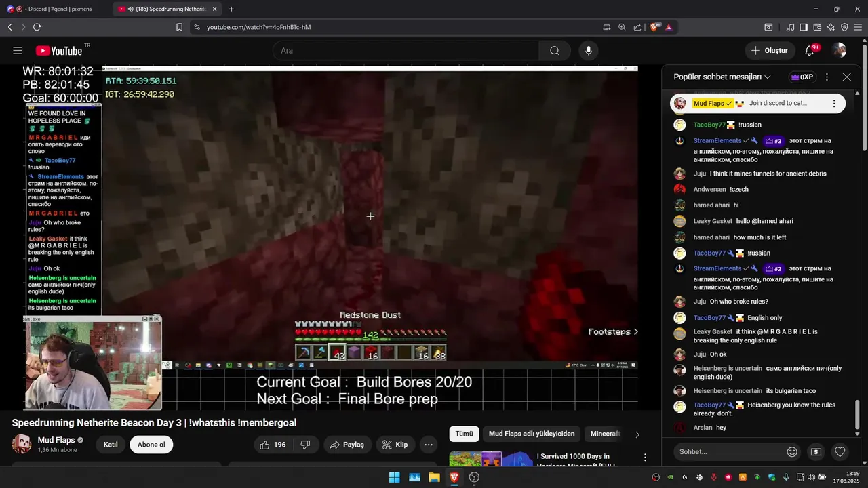Go back to previous page
This screenshot has height=488, width=868.
[9, 27]
